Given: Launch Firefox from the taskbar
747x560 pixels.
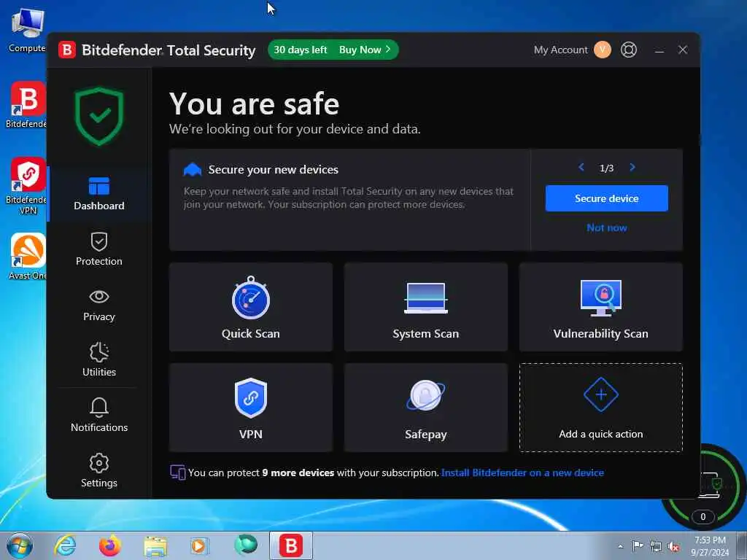Looking at the screenshot, I should pos(110,545).
